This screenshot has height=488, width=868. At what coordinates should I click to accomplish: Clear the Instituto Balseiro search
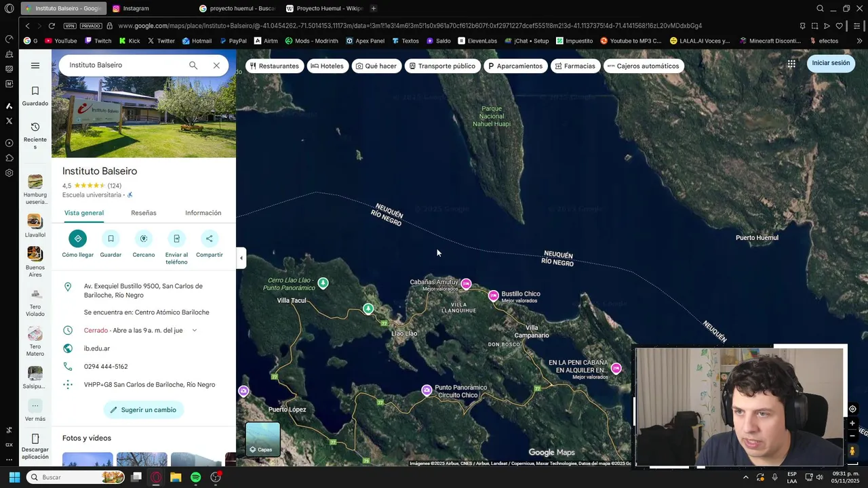click(x=216, y=65)
